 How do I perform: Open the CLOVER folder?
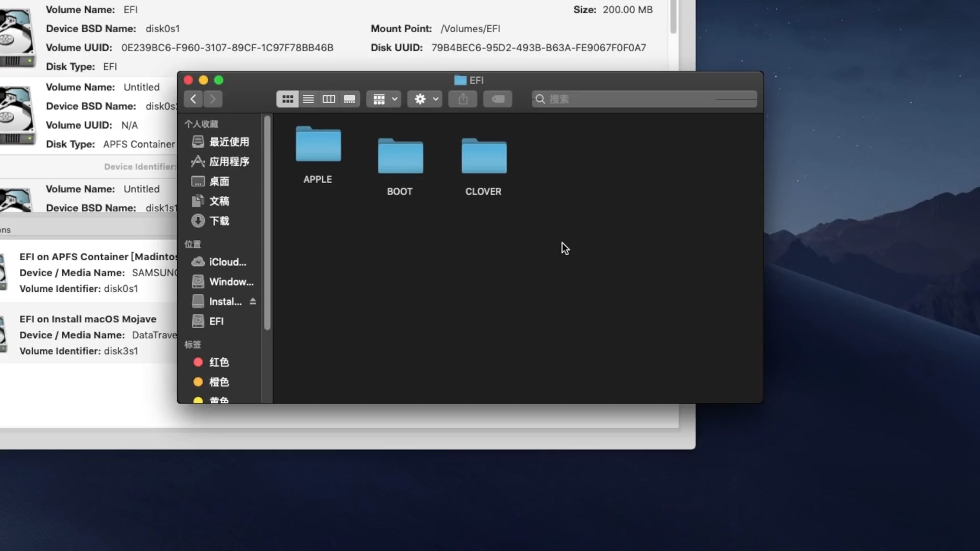483,163
